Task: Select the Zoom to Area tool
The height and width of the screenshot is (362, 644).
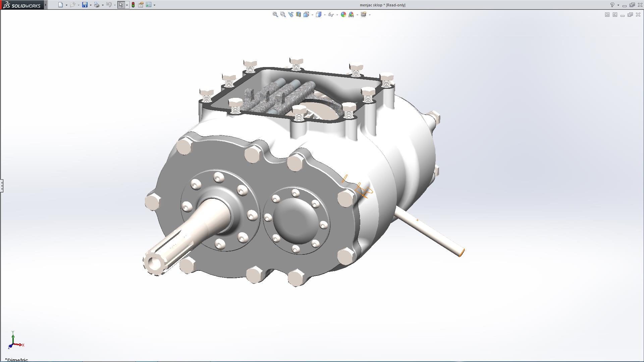Action: [x=283, y=14]
